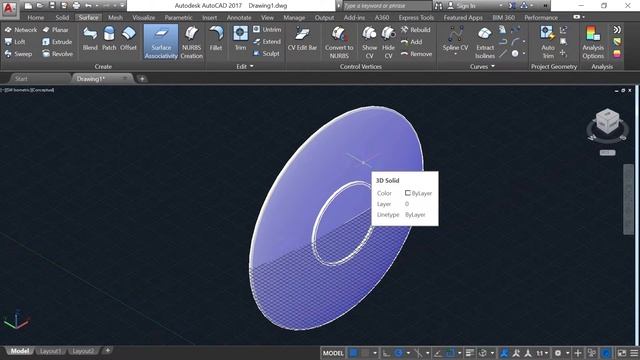The width and height of the screenshot is (640, 360).
Task: Open the CV Edit Bar tool
Action: [x=302, y=38]
